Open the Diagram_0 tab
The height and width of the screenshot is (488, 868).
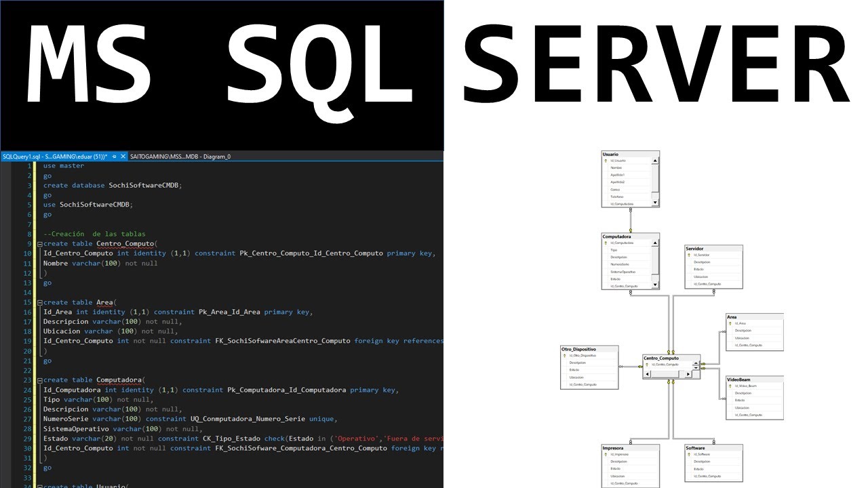[x=180, y=156]
